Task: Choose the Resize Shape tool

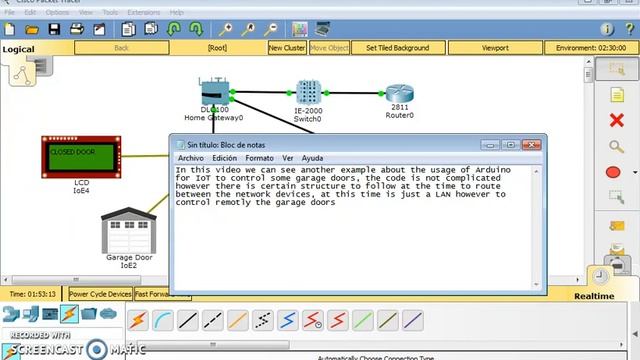Action: [x=617, y=198]
